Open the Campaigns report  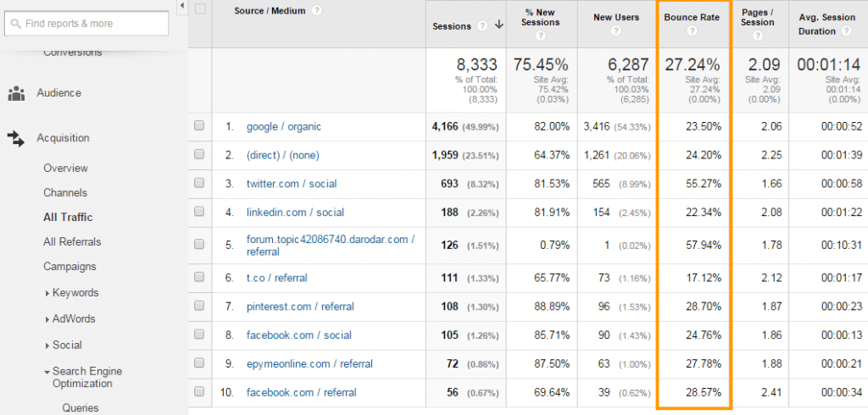click(70, 266)
